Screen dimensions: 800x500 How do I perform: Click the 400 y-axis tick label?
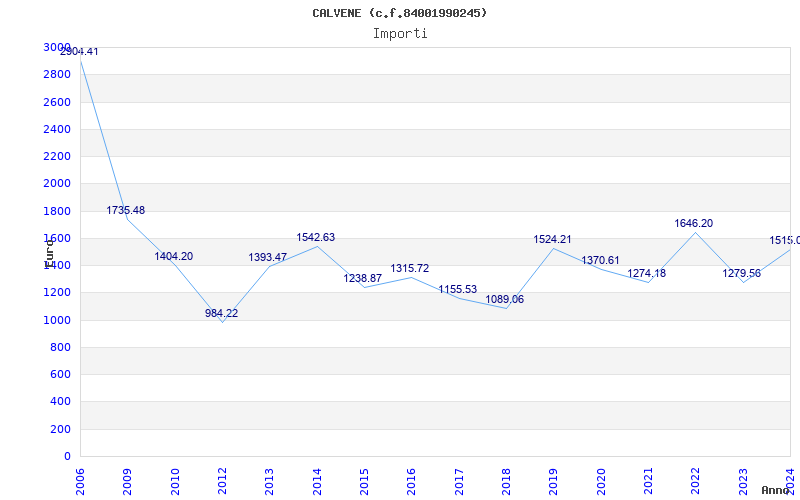(60, 402)
